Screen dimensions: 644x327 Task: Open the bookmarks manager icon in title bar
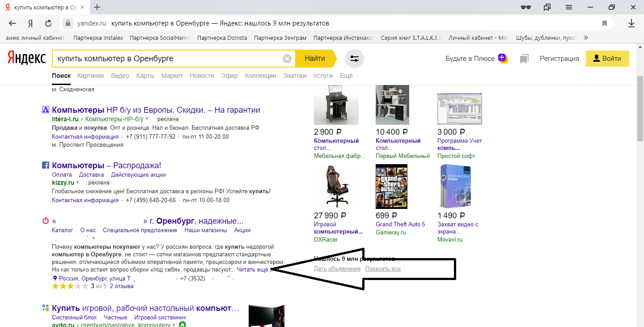tap(547, 7)
